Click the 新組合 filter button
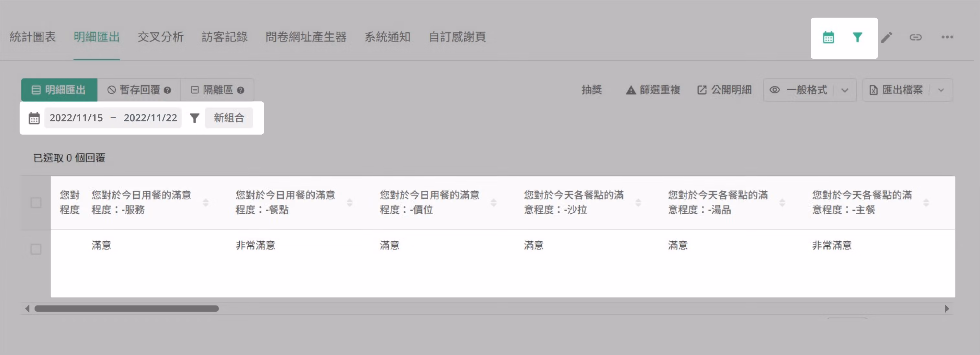980x355 pixels. point(229,118)
